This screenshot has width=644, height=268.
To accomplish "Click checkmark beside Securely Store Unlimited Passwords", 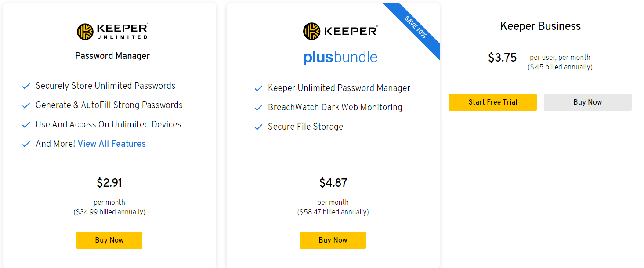I will pyautogui.click(x=26, y=86).
